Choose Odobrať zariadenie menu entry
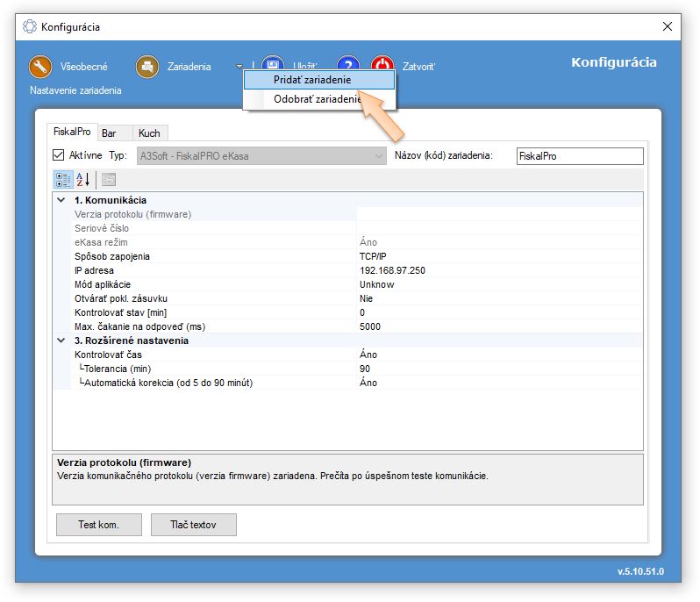 [x=317, y=99]
